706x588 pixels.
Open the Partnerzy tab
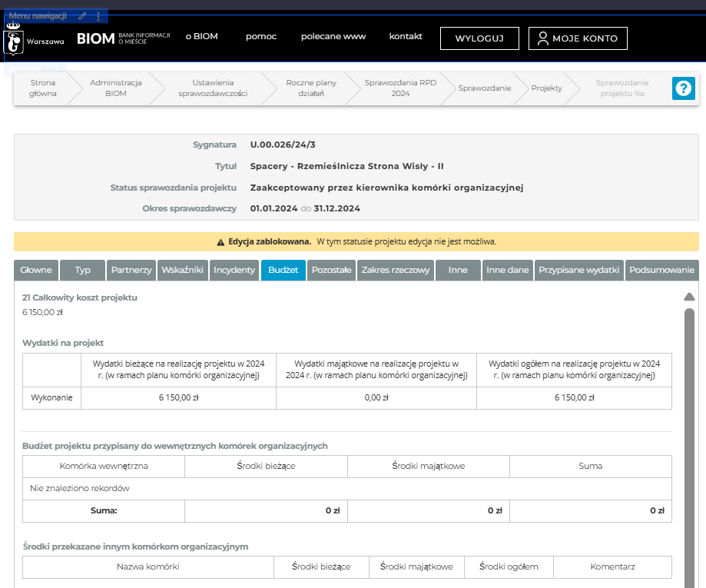tap(131, 270)
